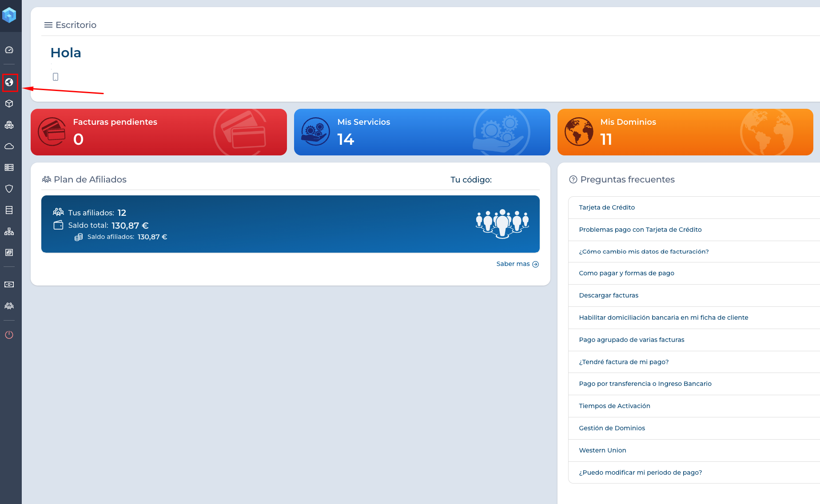Screen dimensions: 820x504
Task: Open the cloud icon in sidebar
Action: [x=9, y=146]
